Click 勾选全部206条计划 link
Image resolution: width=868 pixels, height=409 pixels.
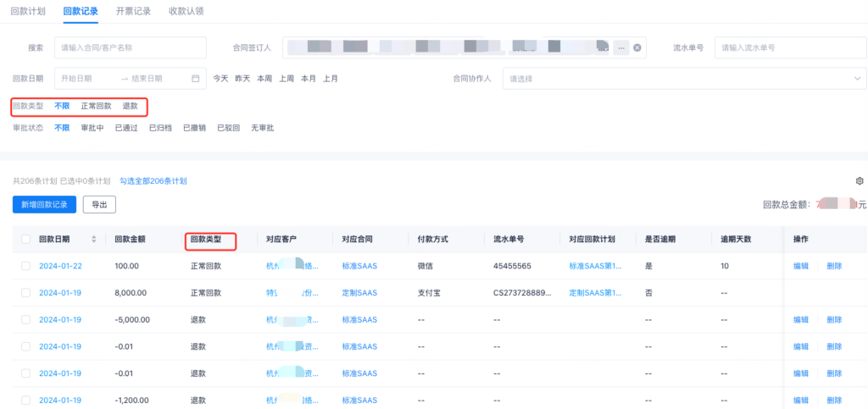[153, 181]
